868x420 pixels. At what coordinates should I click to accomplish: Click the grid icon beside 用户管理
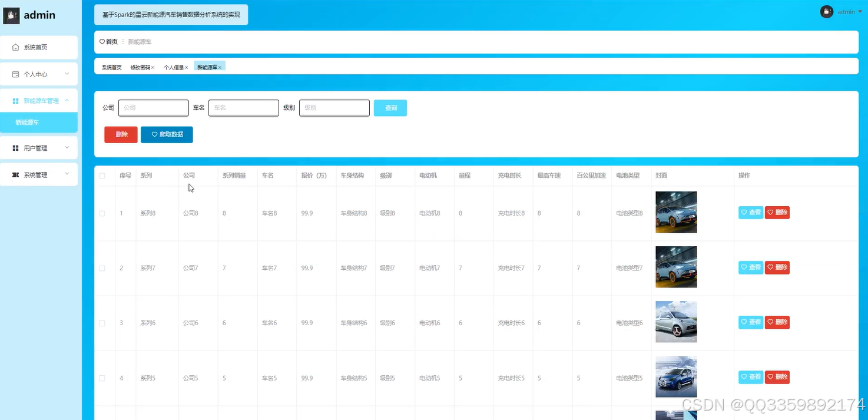click(15, 148)
